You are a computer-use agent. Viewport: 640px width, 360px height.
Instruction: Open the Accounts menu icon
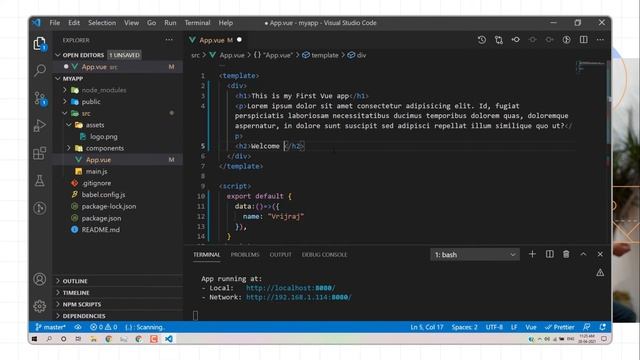click(x=40, y=279)
